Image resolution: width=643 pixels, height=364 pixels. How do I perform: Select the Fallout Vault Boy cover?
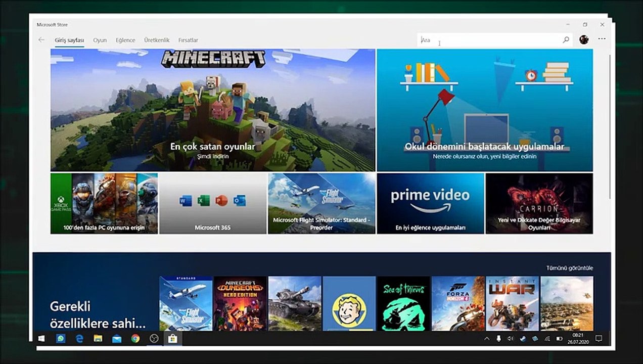[x=349, y=303]
